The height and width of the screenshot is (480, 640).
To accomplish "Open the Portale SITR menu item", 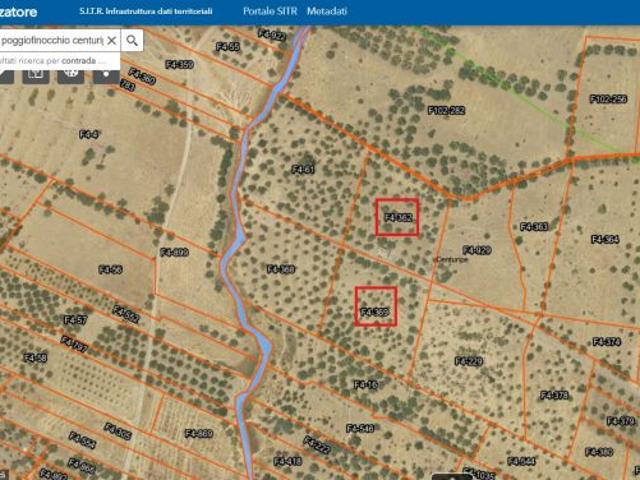I will [x=270, y=12].
